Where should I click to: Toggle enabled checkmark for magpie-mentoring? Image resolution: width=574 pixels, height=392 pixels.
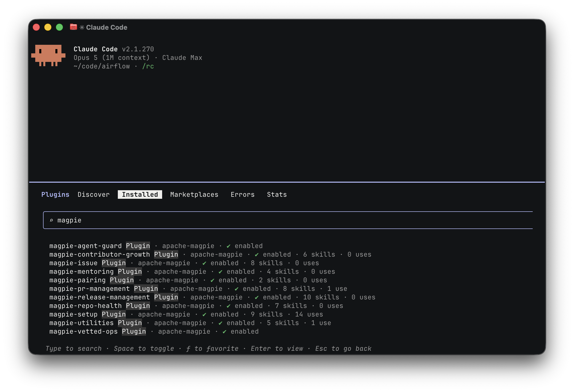(x=221, y=272)
